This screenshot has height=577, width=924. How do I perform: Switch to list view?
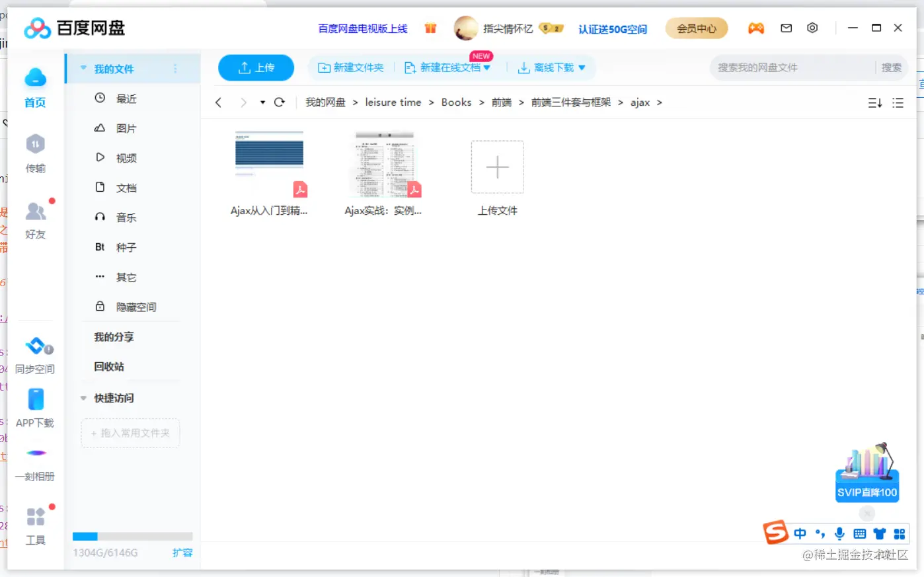pyautogui.click(x=898, y=102)
